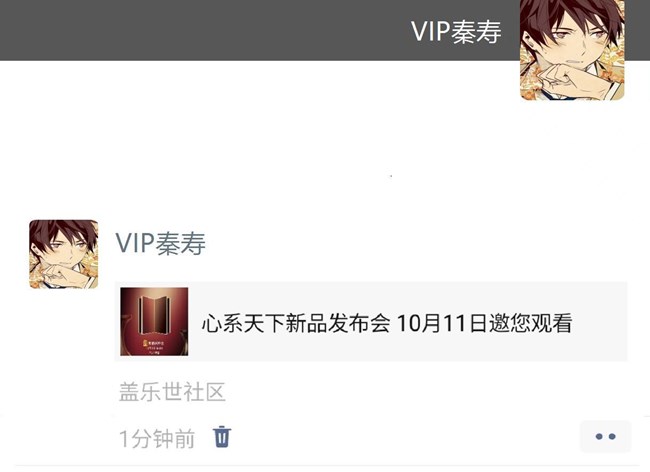Click the divider line below the post
Image resolution: width=650 pixels, height=472 pixels.
(325, 466)
